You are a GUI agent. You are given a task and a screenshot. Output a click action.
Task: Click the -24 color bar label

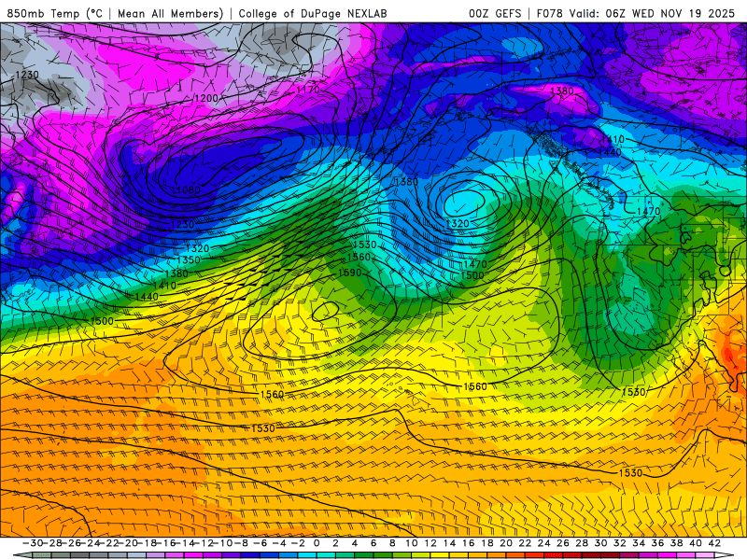pyautogui.click(x=91, y=543)
